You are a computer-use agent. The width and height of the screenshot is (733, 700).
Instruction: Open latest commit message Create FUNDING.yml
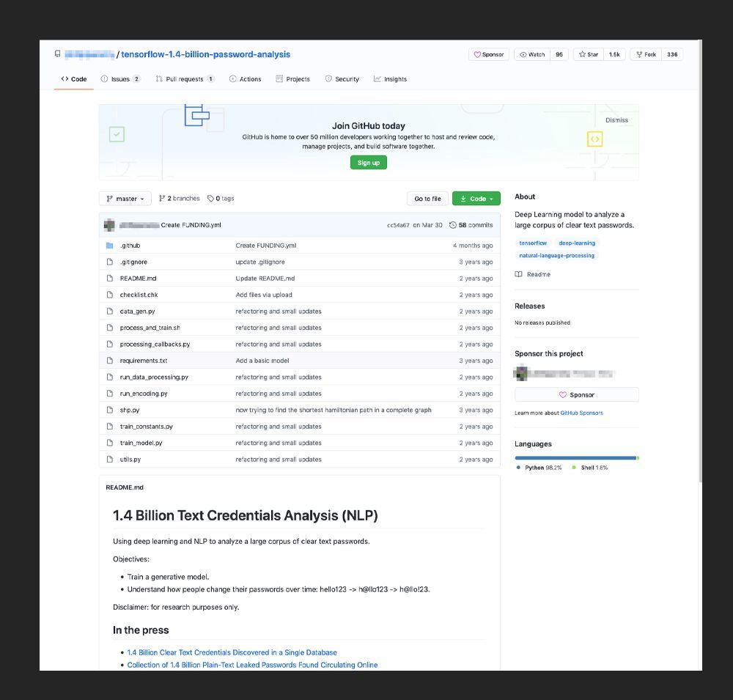click(x=191, y=225)
